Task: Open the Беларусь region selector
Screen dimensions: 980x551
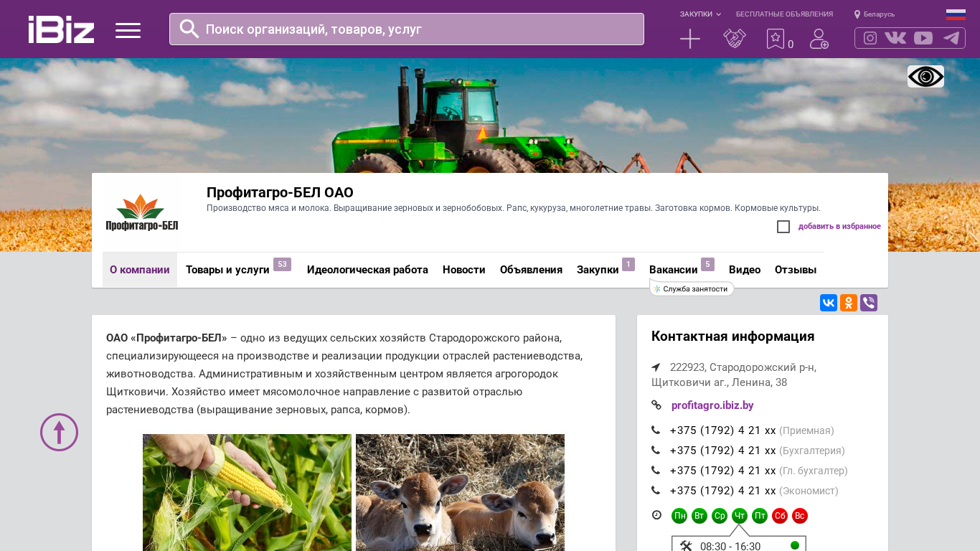Action: 875,14
